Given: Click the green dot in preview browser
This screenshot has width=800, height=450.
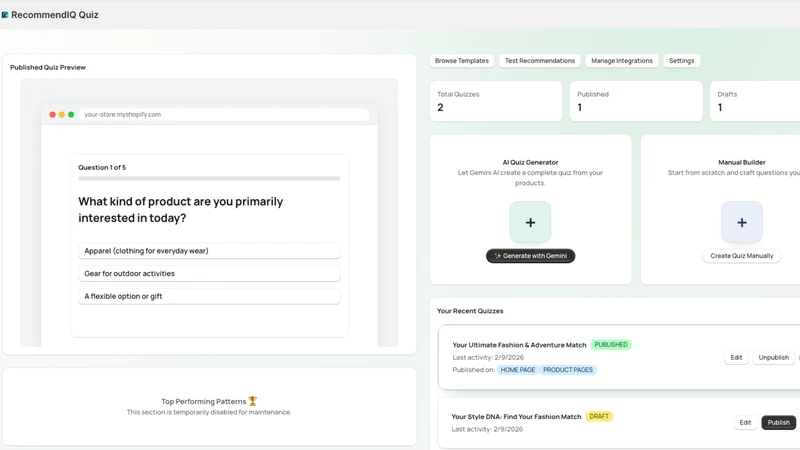Looking at the screenshot, I should click(71, 114).
